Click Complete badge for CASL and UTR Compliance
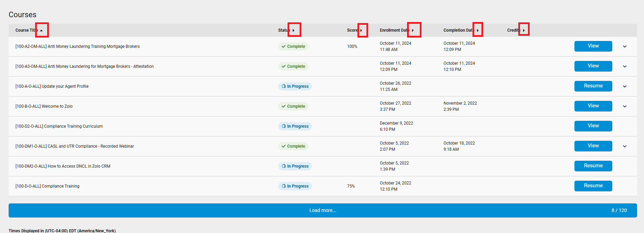The image size is (644, 233). (293, 146)
